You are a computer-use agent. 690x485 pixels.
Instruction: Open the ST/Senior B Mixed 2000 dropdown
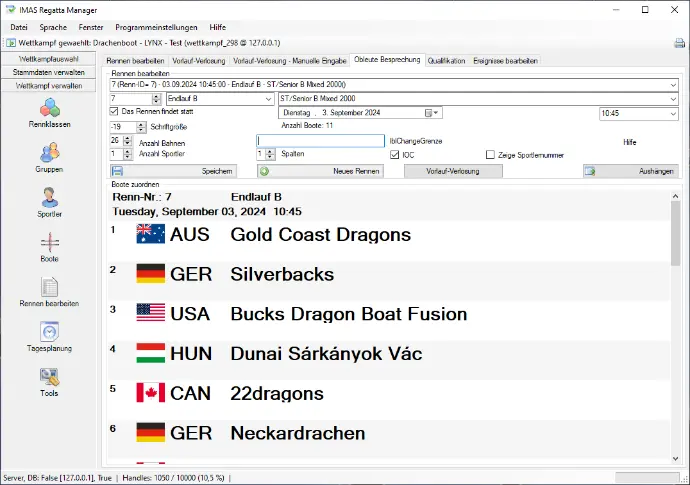click(673, 99)
